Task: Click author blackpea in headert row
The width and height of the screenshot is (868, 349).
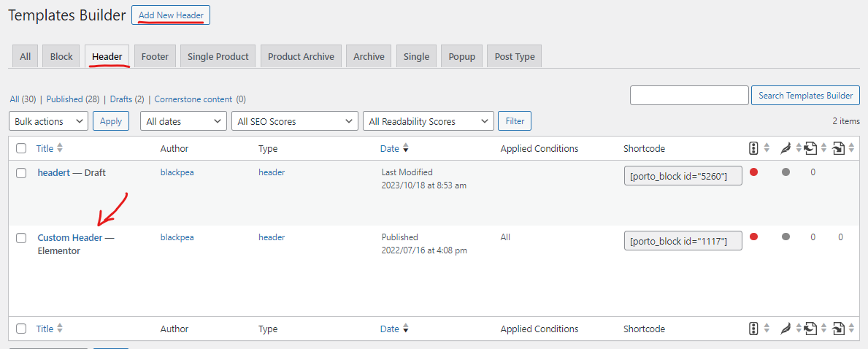Action: click(177, 172)
